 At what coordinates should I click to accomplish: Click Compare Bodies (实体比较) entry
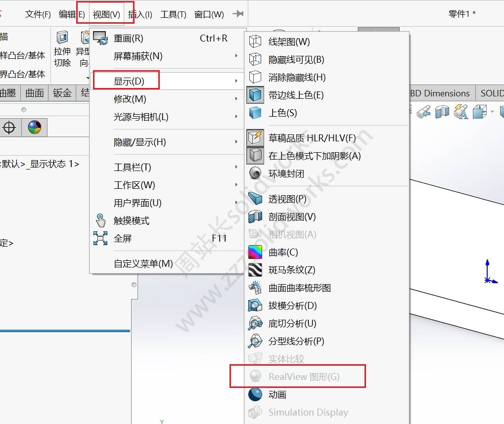tap(326, 359)
